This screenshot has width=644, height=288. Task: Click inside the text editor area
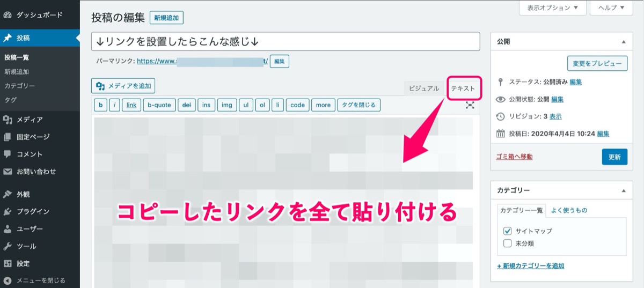point(286,201)
